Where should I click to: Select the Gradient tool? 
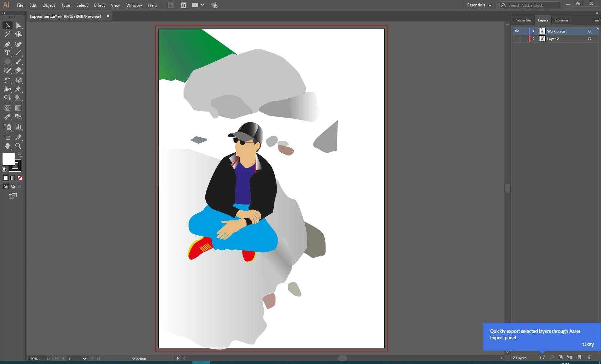pyautogui.click(x=19, y=108)
